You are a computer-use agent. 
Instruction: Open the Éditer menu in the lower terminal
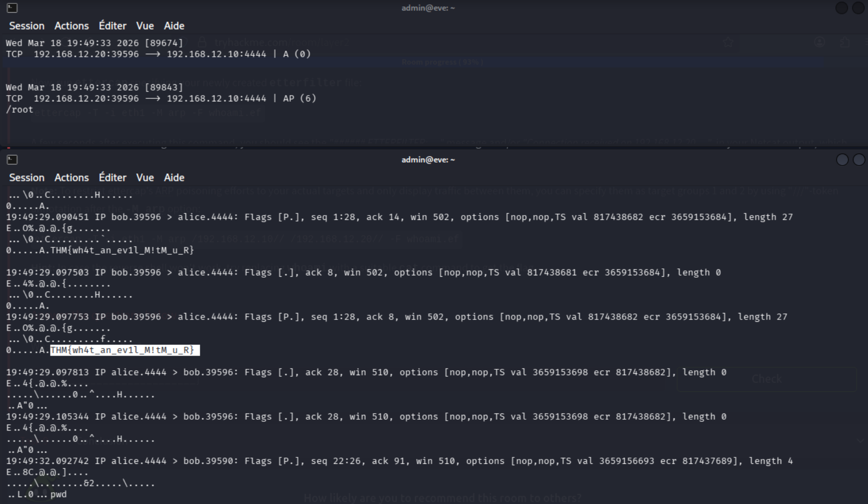[113, 178]
